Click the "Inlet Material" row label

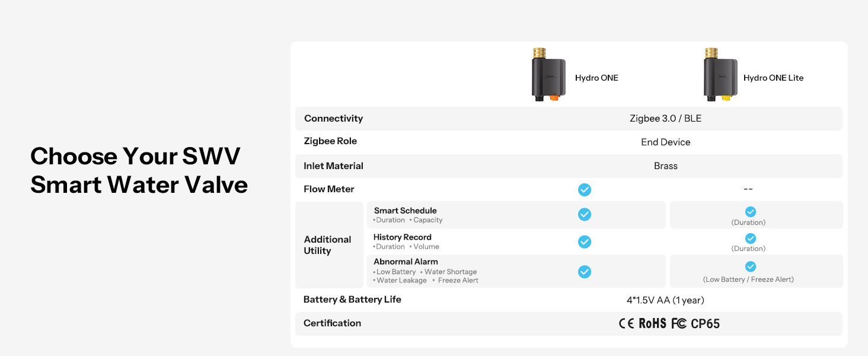tap(333, 166)
